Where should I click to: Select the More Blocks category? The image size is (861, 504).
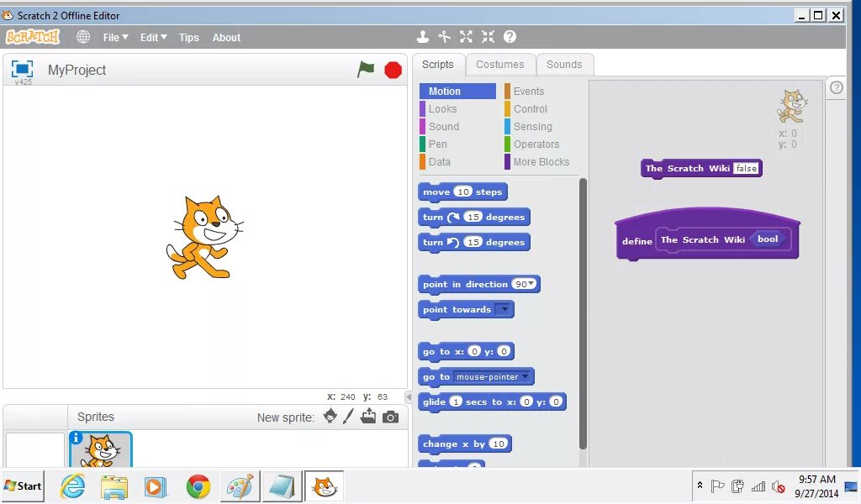coord(541,161)
